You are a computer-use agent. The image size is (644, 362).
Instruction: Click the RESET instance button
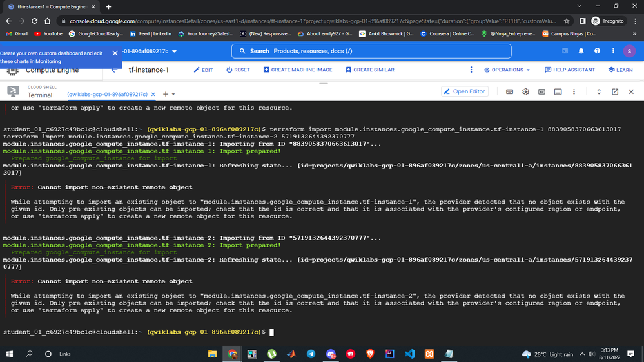(x=238, y=70)
